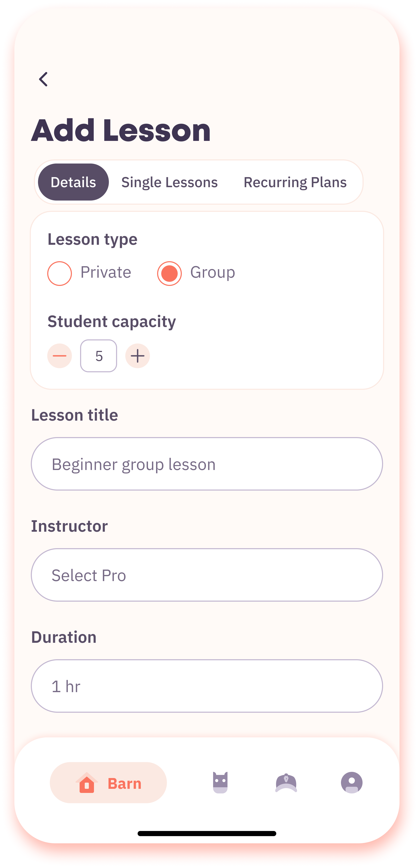The width and height of the screenshot is (418, 868).
Task: Open the Select Pro instructor dropdown
Action: pyautogui.click(x=207, y=575)
